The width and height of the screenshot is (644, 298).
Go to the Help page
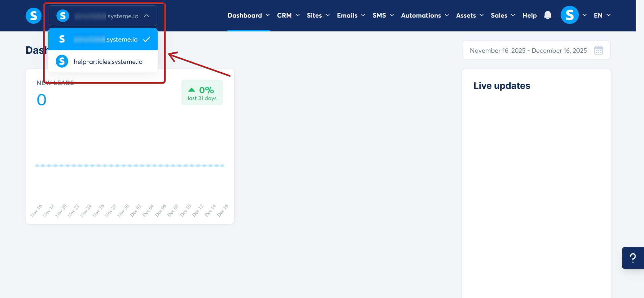pyautogui.click(x=529, y=15)
